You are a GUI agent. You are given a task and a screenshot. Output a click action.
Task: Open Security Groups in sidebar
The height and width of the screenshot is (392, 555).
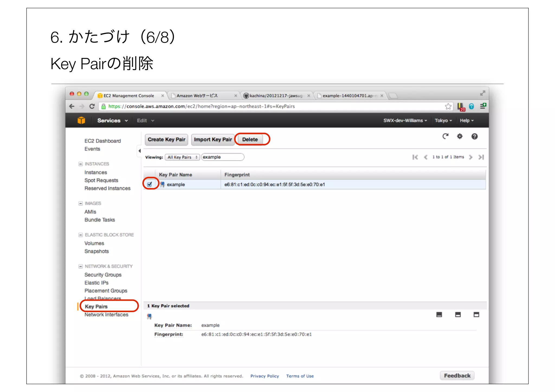tap(103, 275)
